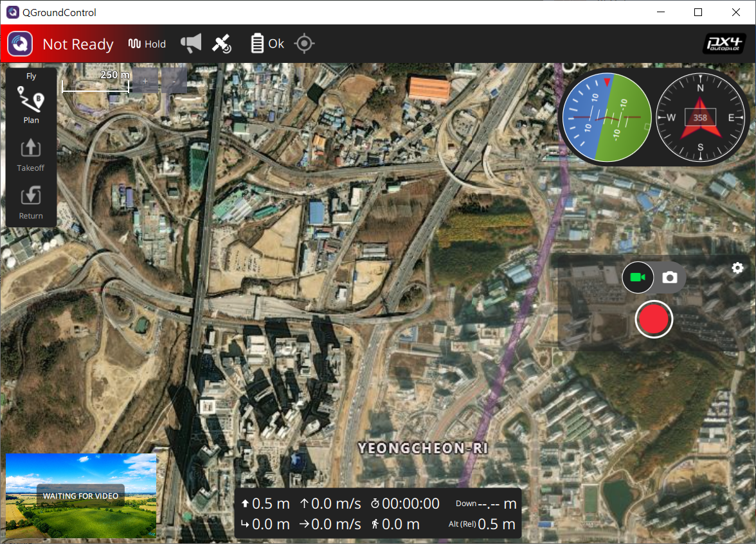Zoom in map with plus button
This screenshot has width=756, height=544.
click(x=145, y=81)
